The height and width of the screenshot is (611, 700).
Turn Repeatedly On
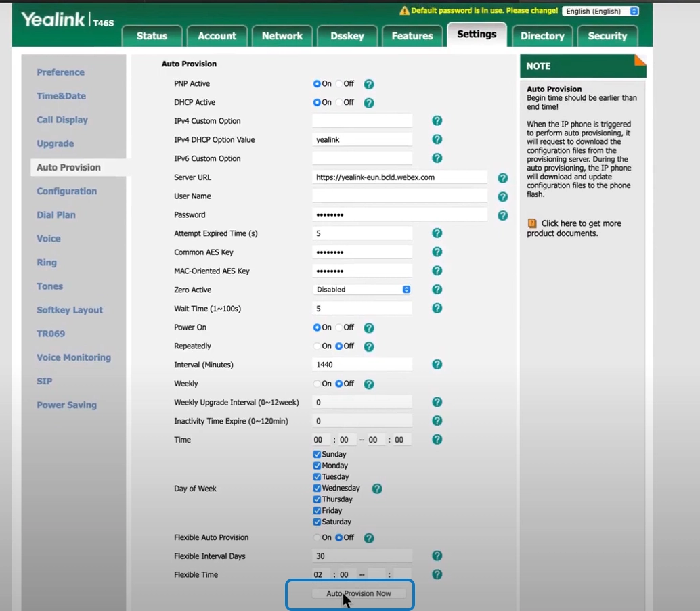(x=317, y=346)
